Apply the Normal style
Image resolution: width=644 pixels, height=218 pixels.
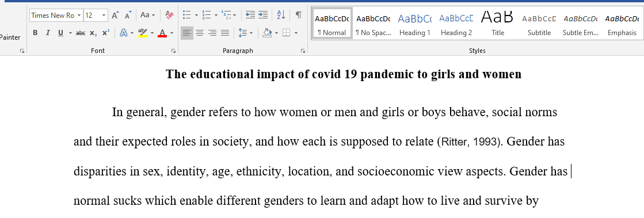click(x=332, y=24)
